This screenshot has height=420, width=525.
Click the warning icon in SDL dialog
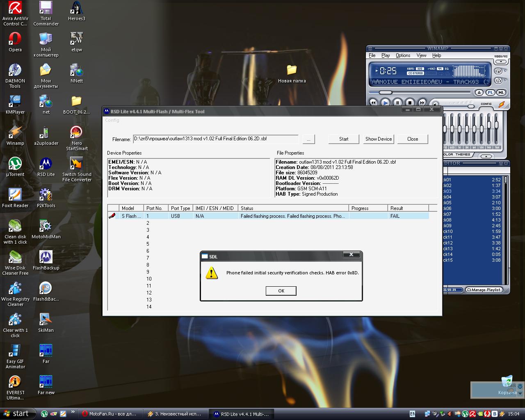coord(212,273)
